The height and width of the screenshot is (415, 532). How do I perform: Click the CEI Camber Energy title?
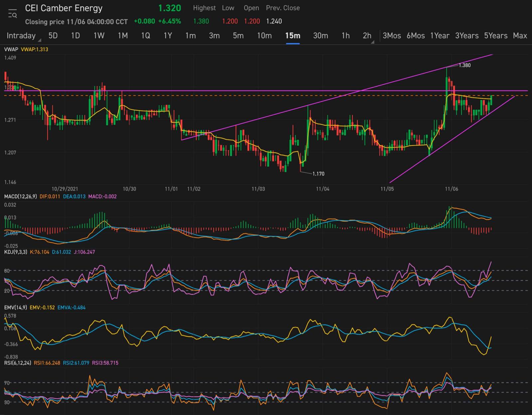click(x=64, y=8)
